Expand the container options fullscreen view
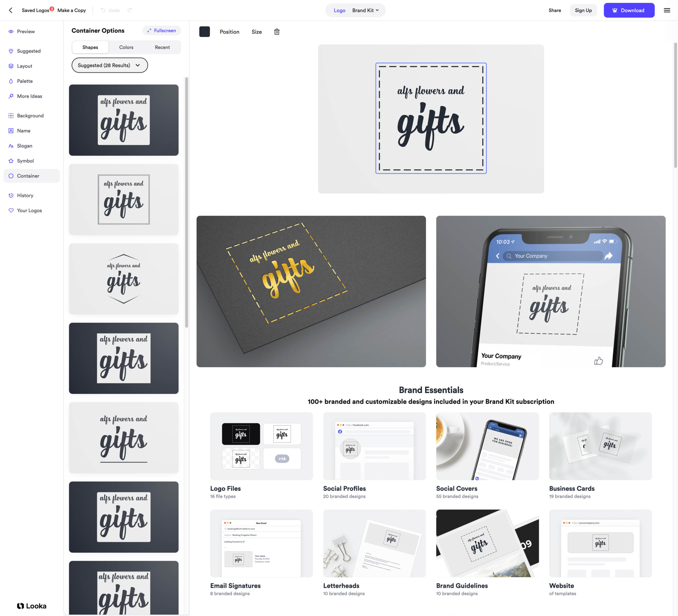The width and height of the screenshot is (678, 616). (x=161, y=31)
